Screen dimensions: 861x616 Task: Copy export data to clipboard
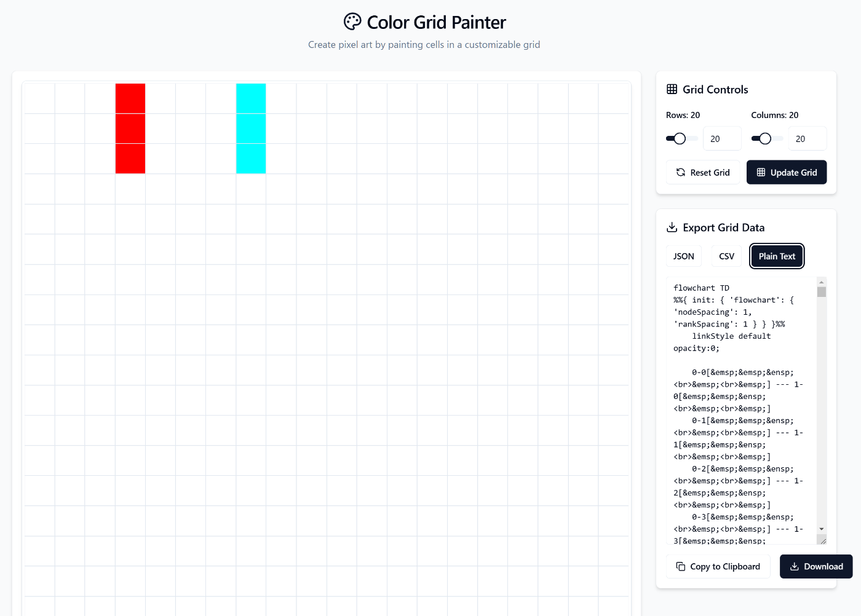tap(718, 566)
